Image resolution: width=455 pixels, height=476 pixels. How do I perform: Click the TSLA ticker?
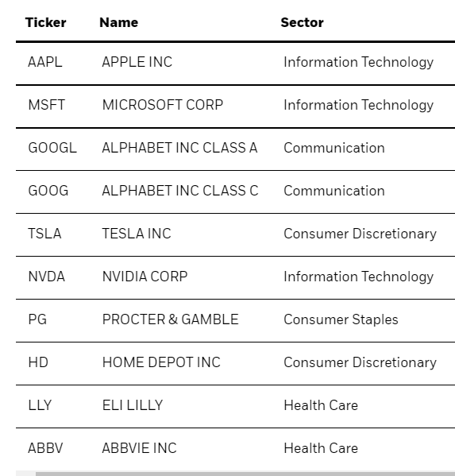pos(44,234)
